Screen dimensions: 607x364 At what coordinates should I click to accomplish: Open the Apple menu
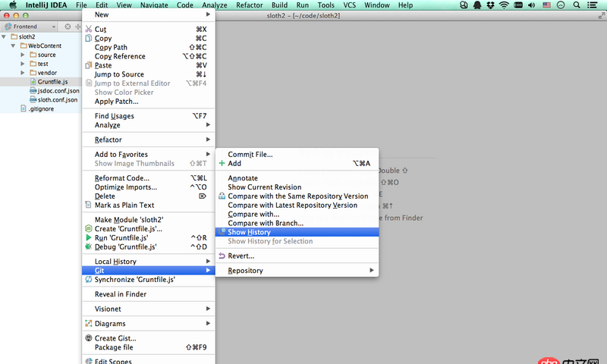(x=13, y=5)
